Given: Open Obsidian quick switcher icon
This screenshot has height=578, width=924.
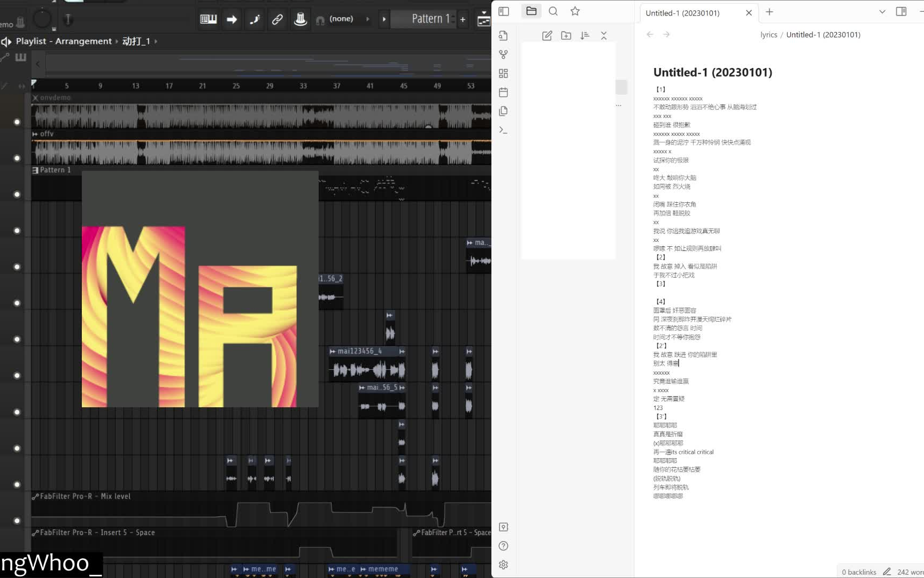Looking at the screenshot, I should click(x=503, y=36).
